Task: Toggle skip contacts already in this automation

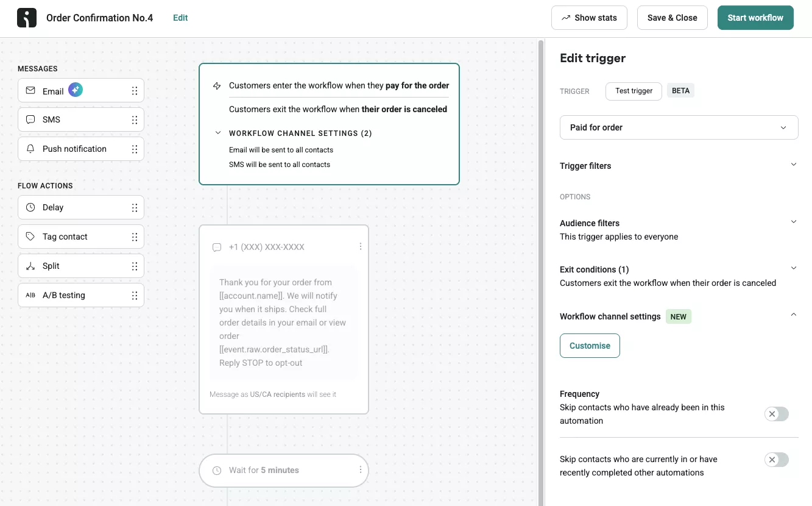Action: coord(777,414)
